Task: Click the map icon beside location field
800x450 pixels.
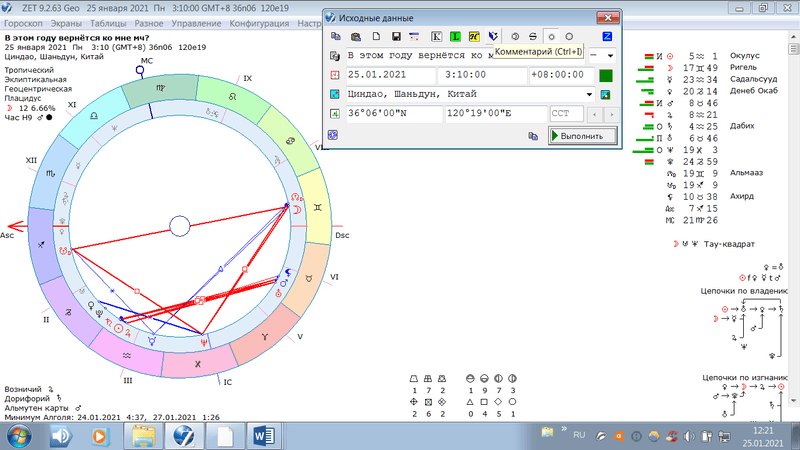Action: (x=605, y=95)
